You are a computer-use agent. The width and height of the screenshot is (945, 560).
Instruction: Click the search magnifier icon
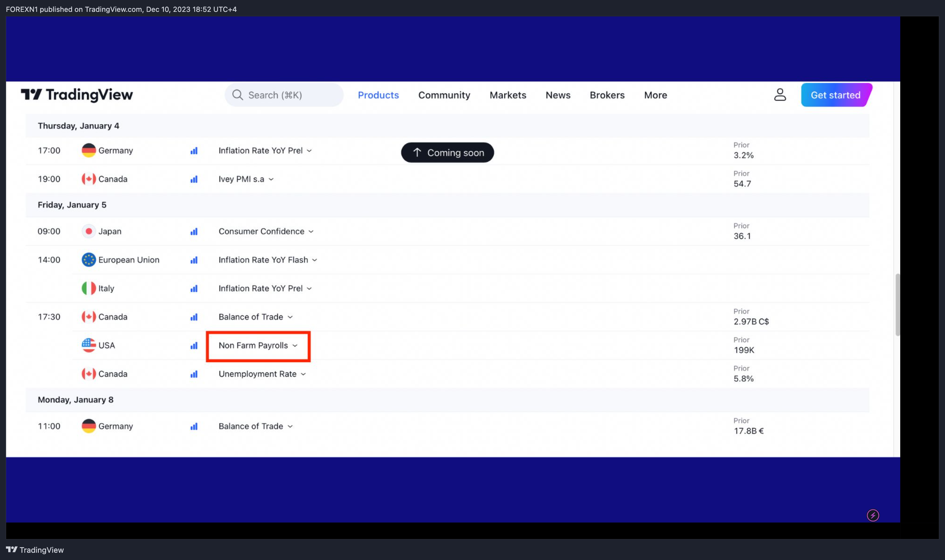[237, 95]
